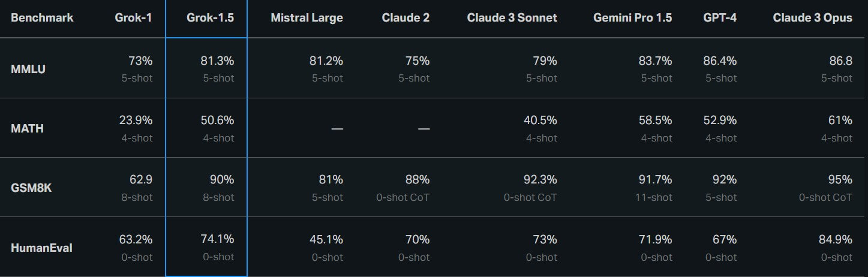Select the Grok-1.5 column header
The height and width of the screenshot is (277, 868).
click(211, 18)
